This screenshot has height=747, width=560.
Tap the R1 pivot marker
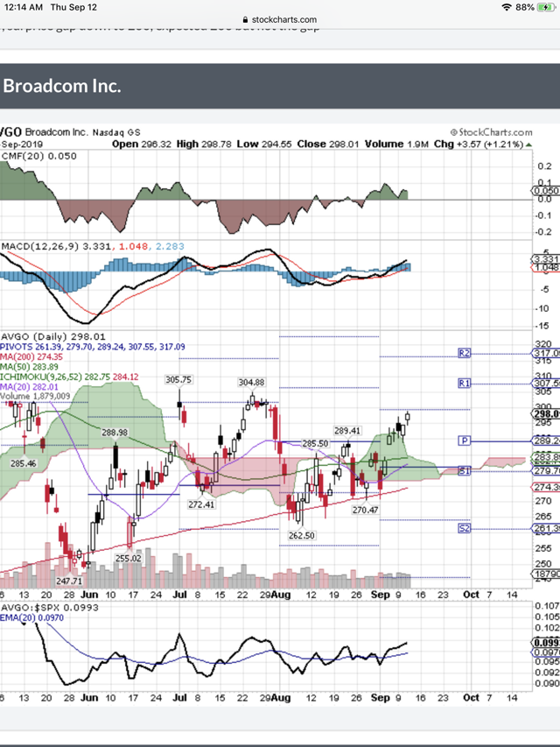click(x=465, y=383)
